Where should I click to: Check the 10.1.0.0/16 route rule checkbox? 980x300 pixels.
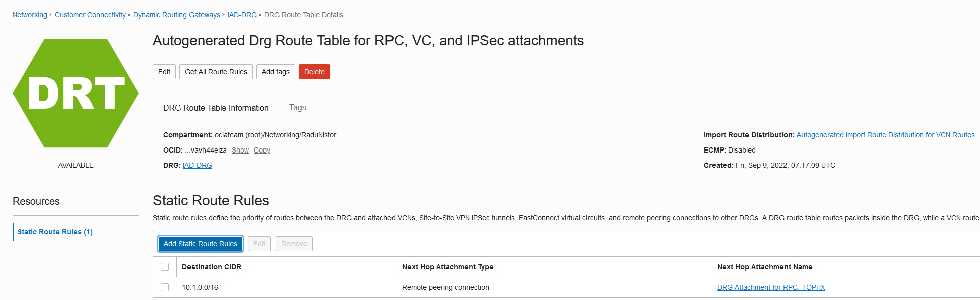click(165, 287)
